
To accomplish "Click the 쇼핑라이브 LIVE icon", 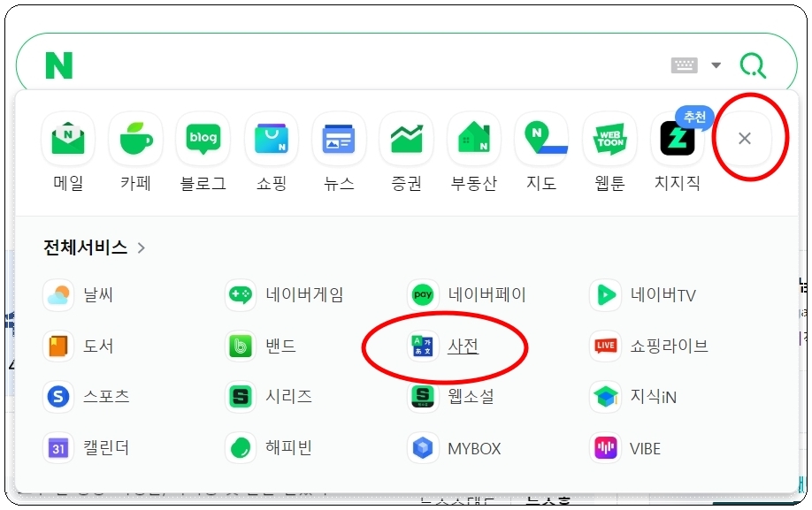I will [x=605, y=346].
